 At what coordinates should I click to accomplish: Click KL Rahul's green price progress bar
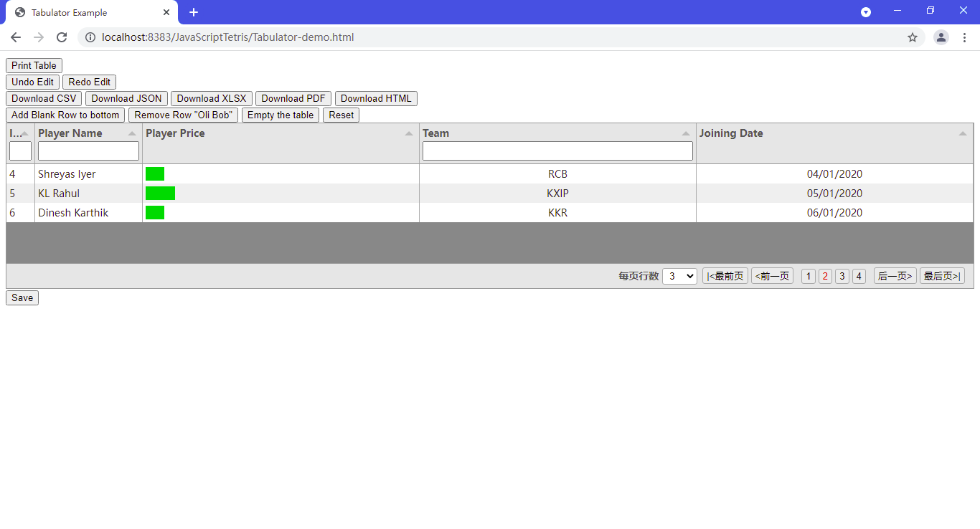click(161, 193)
